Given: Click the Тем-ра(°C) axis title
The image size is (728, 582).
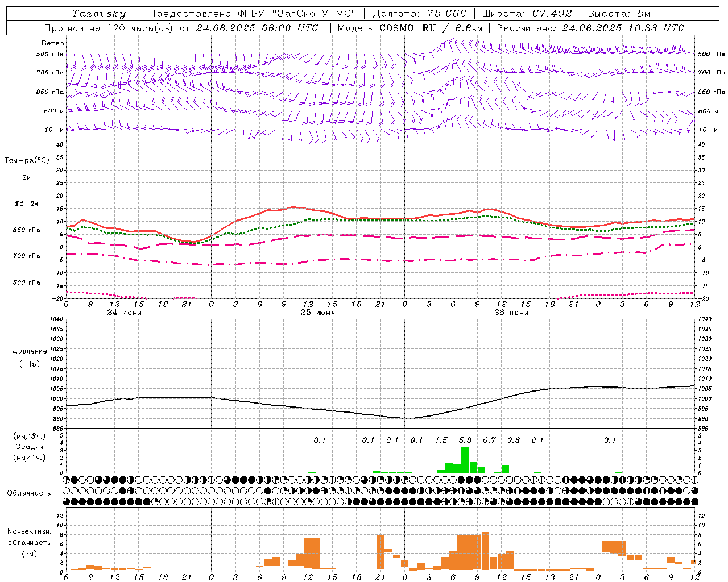Looking at the screenshot, I should 27,161.
